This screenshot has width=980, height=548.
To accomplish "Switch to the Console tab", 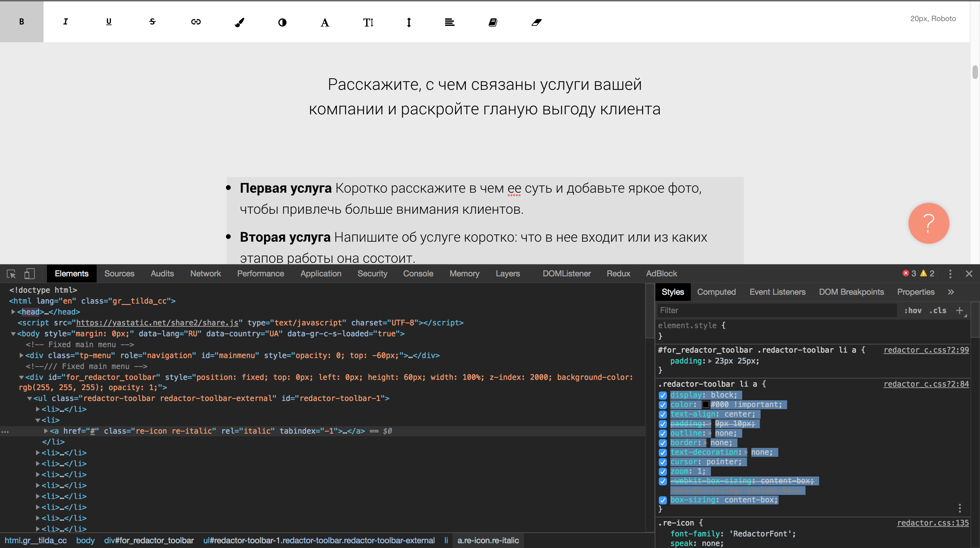I will 418,274.
